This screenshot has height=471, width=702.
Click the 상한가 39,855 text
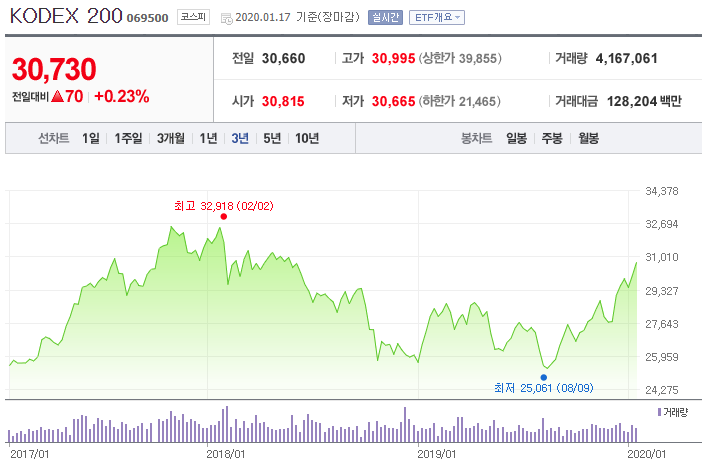click(x=460, y=58)
